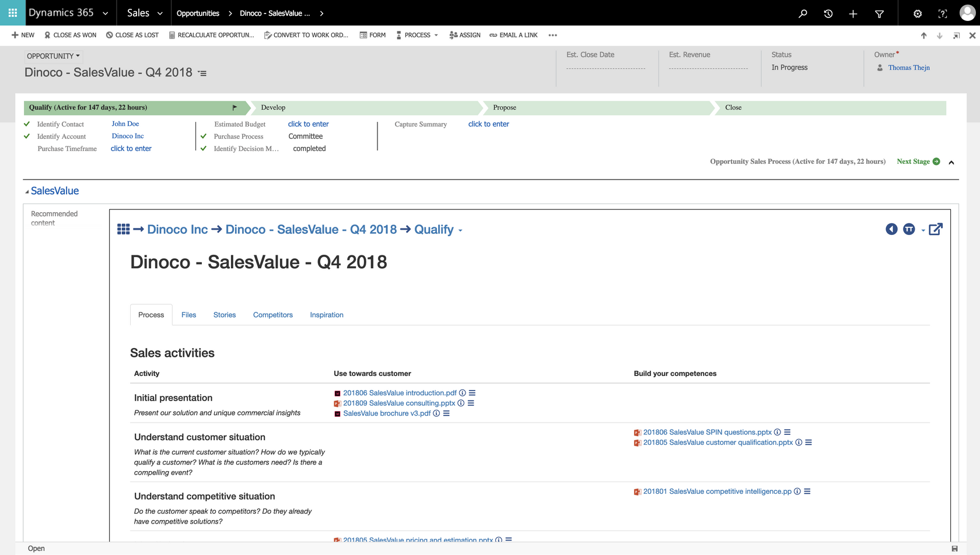Viewport: 980px width, 555px height.
Task: Set Qualify stage as active flag
Action: 235,107
